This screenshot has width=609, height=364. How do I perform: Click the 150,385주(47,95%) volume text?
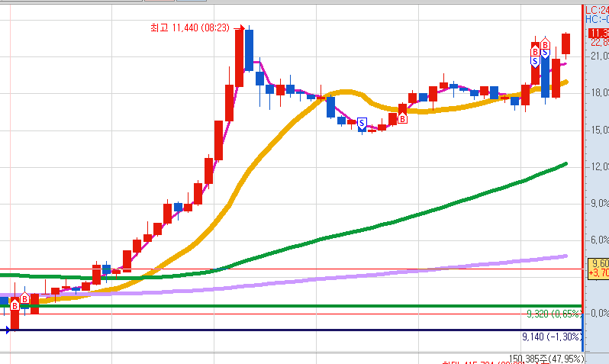[x=546, y=358]
